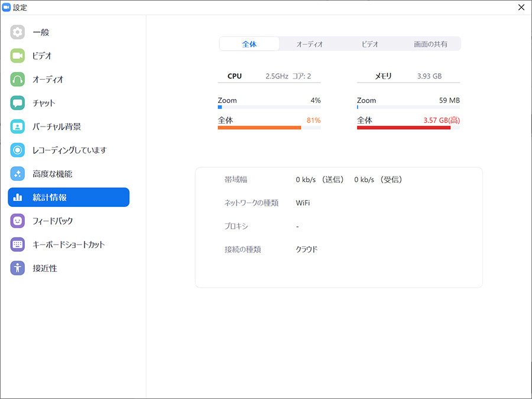Click the chat bubble icon for チャット
Viewport: 532px width, 399px height.
point(17,103)
